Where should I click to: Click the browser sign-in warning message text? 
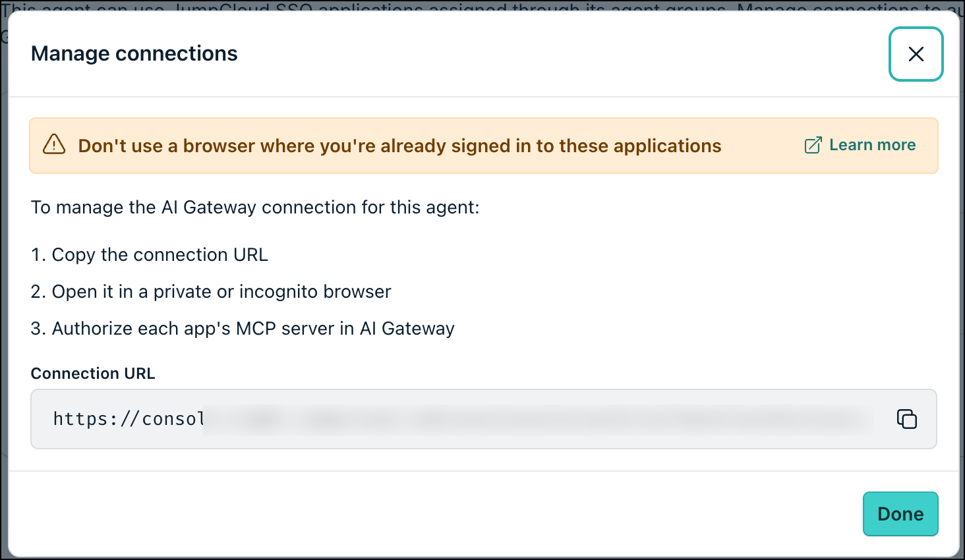399,146
